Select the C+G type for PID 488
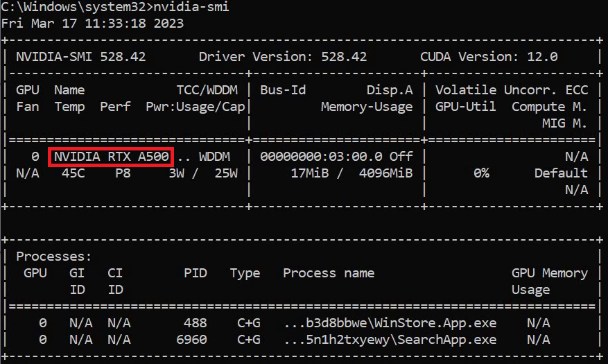The width and height of the screenshot is (608, 364). coord(249,323)
